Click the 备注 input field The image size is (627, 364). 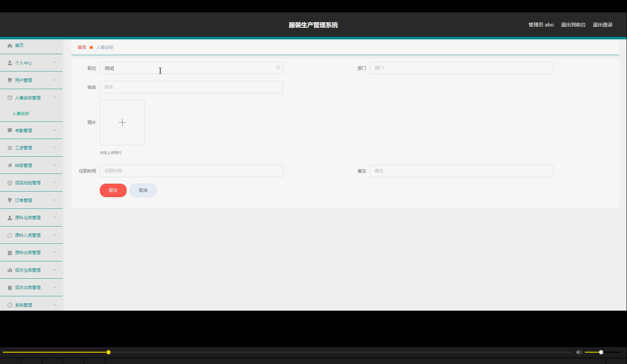pyautogui.click(x=462, y=171)
